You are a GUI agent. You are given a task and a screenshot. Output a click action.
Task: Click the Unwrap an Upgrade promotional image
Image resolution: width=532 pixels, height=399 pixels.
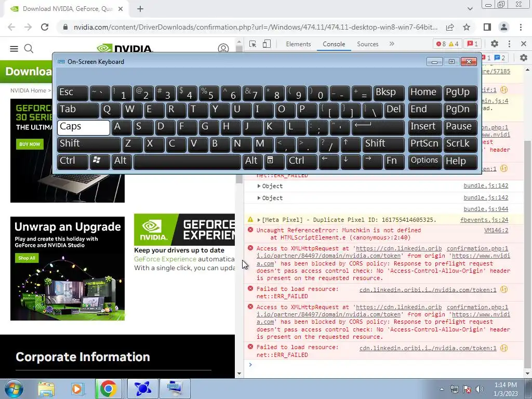coord(68,269)
